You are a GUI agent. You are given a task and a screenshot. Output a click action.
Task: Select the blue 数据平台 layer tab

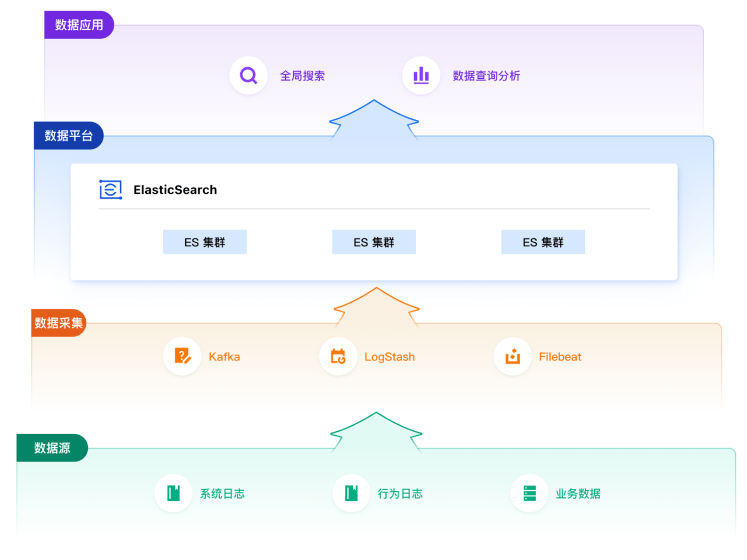click(69, 136)
